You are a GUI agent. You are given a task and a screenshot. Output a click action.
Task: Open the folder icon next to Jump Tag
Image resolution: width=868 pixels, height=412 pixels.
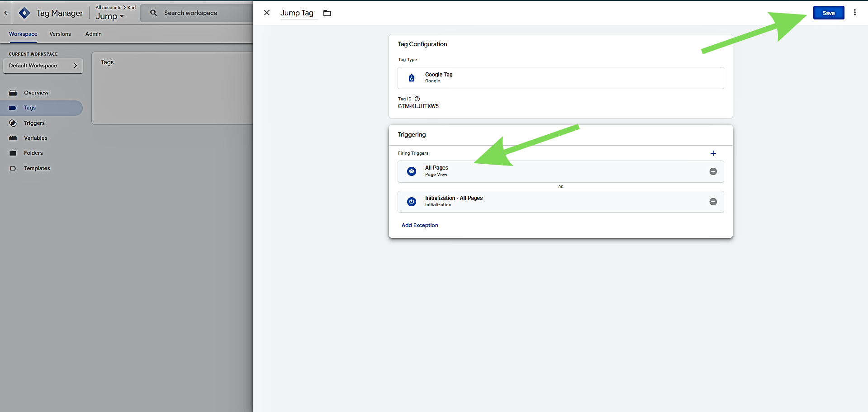click(327, 13)
